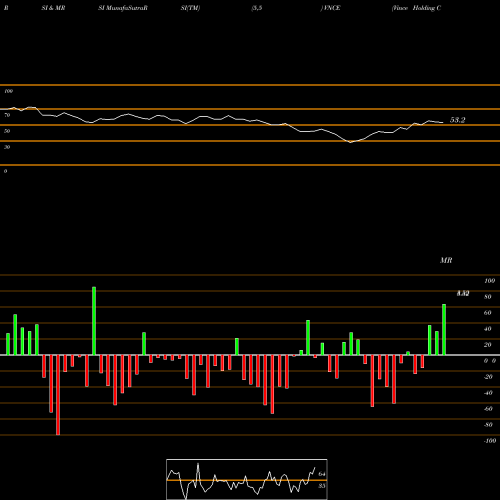Click the '33' label in mini chart
500x500 pixels.
click(322, 486)
